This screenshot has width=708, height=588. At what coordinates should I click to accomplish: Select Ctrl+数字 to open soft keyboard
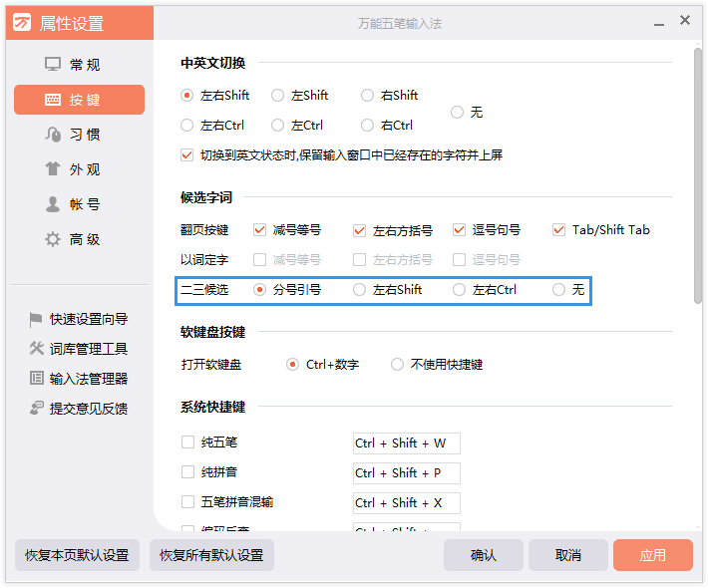[292, 364]
